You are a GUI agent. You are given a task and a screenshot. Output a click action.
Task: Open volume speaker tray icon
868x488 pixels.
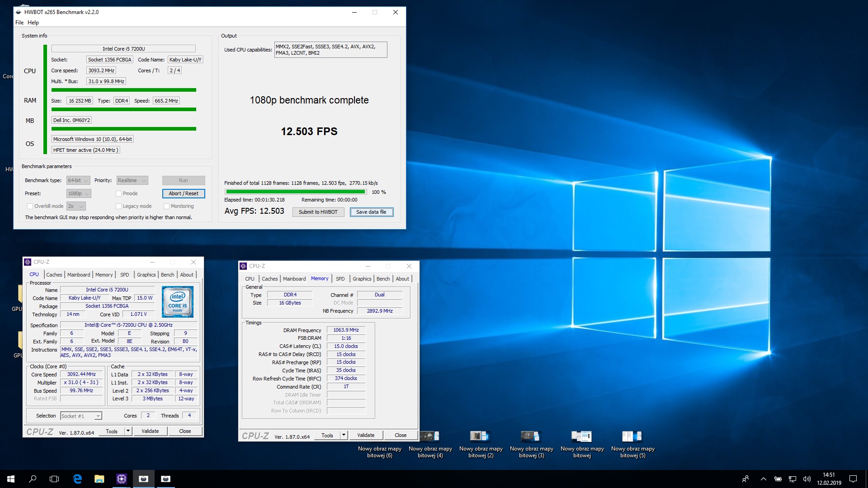pos(807,479)
